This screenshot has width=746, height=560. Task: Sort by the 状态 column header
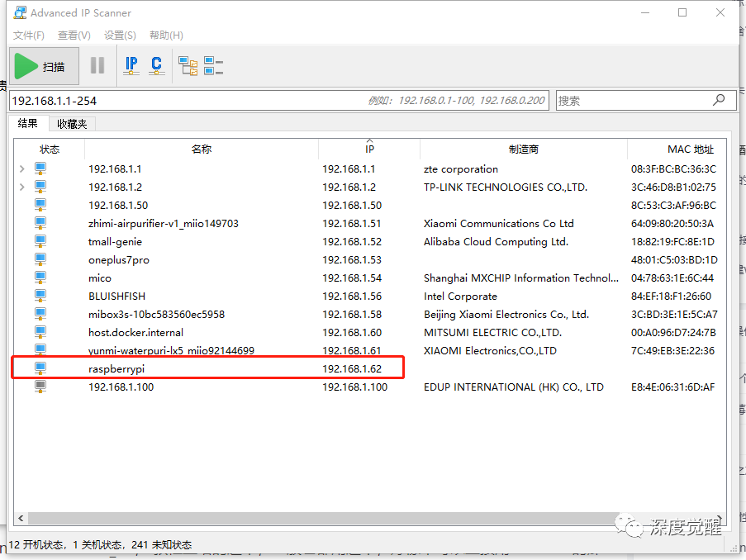(x=50, y=149)
